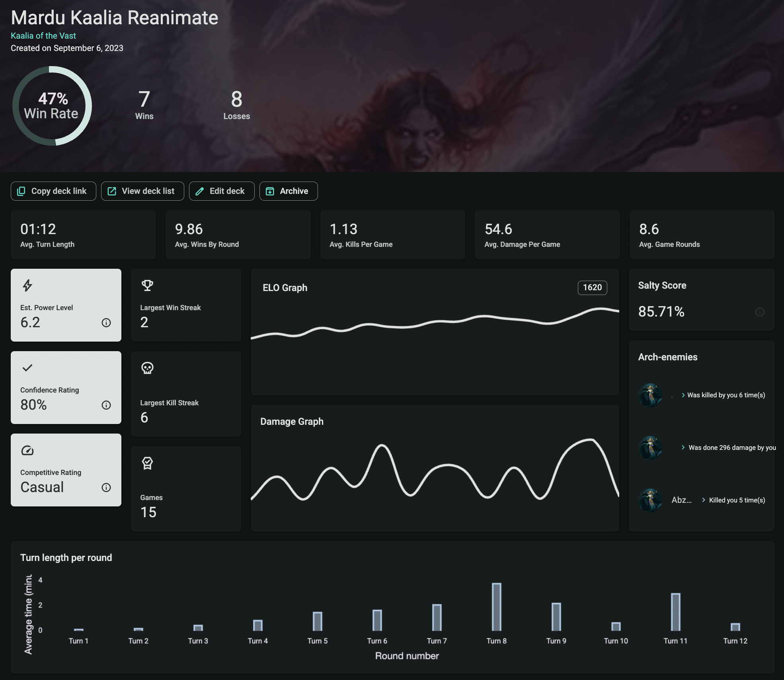Archive this deck
Screen dimensions: 784x680
click(x=288, y=191)
